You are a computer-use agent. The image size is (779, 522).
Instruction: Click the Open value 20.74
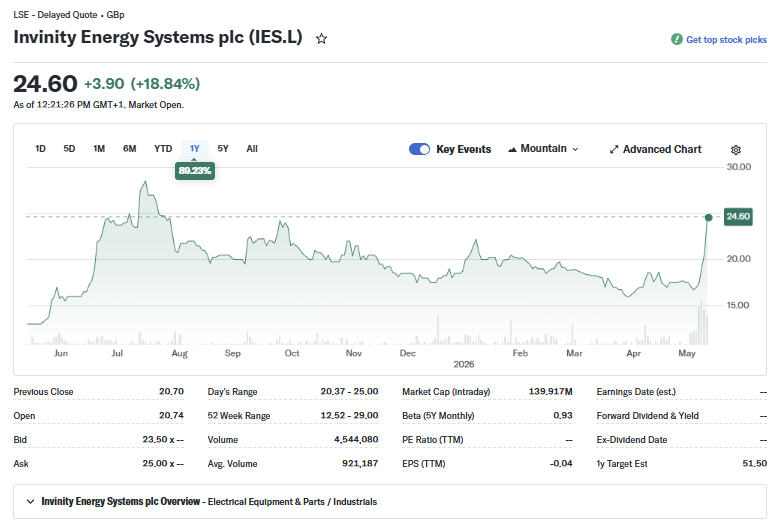171,415
